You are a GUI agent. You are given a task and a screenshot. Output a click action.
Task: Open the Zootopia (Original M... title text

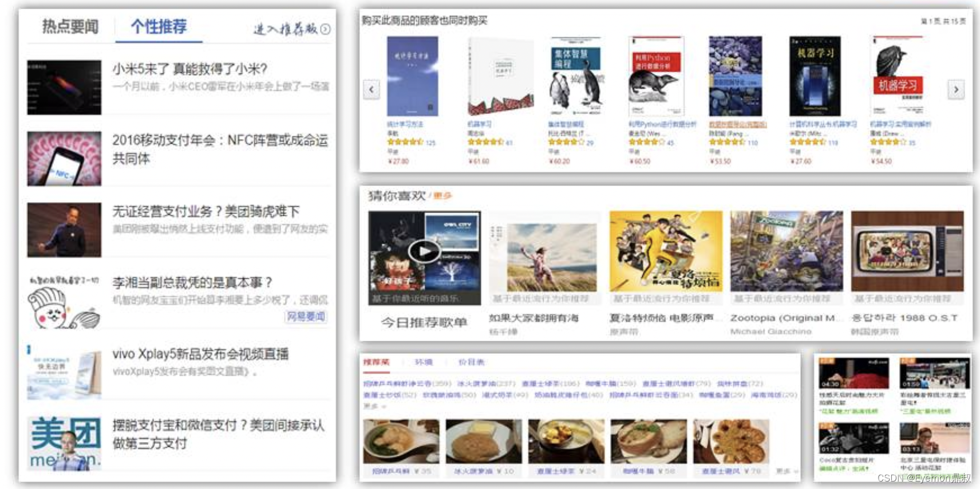(787, 318)
